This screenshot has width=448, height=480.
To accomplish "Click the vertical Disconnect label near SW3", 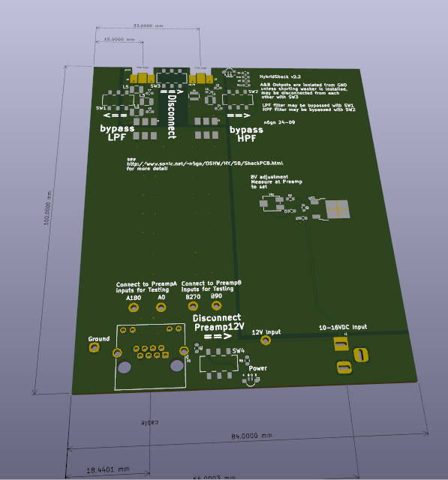I will point(172,117).
